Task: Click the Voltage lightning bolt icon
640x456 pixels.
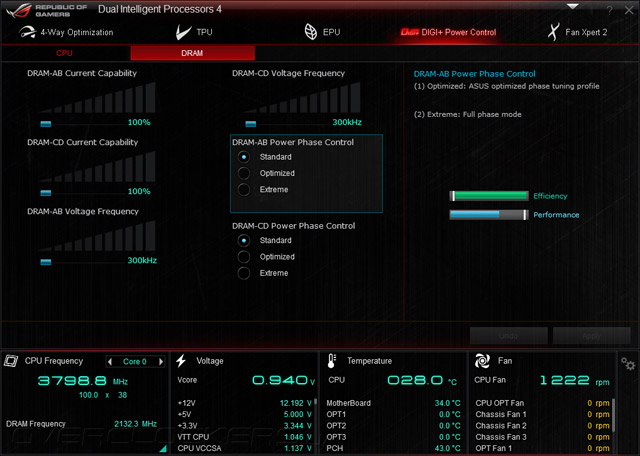Action: (181, 360)
